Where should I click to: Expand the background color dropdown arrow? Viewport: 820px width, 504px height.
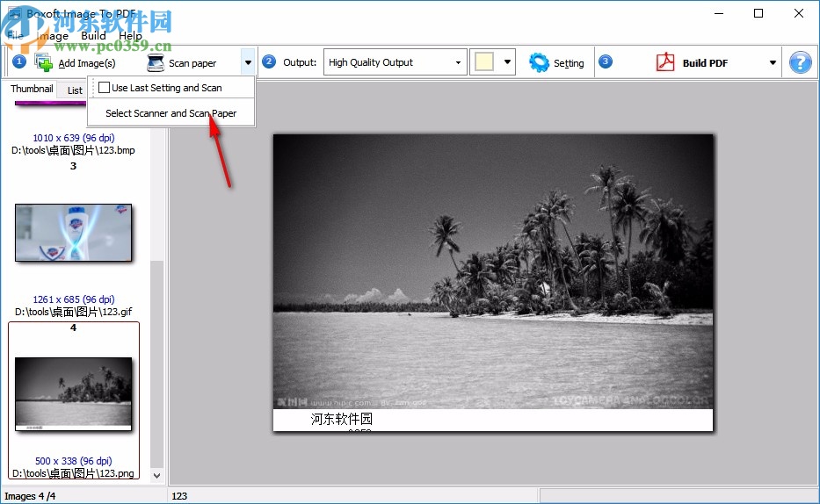coord(507,62)
